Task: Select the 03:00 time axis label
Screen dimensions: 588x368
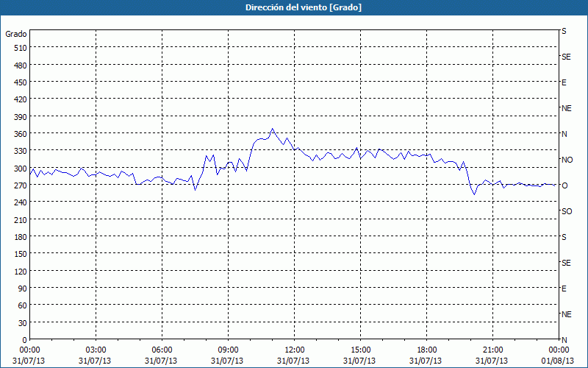Action: click(96, 350)
